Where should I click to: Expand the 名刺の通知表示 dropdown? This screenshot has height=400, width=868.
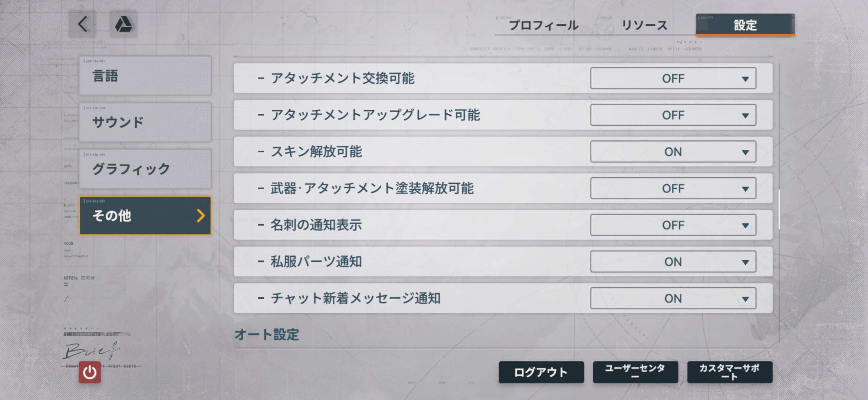point(673,225)
